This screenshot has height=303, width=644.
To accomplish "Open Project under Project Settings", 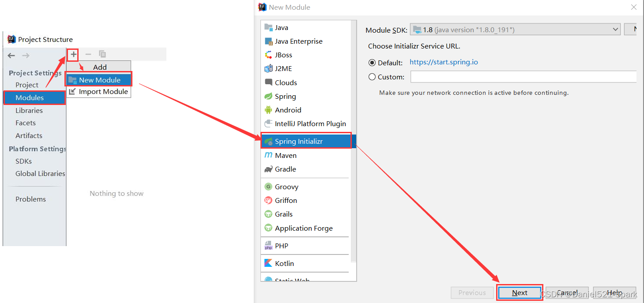I will click(x=27, y=85).
